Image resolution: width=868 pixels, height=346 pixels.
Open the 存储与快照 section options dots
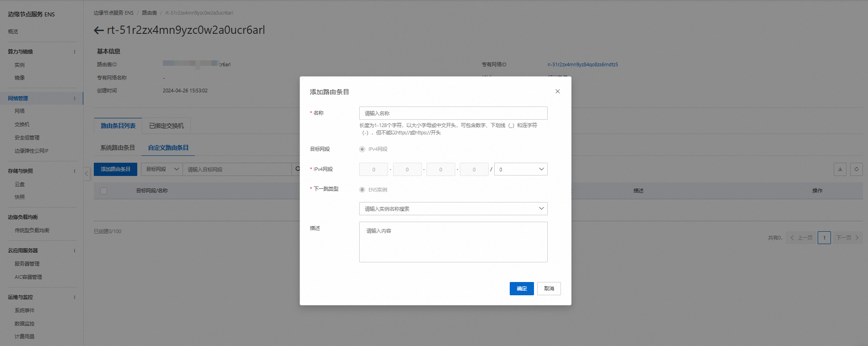click(75, 171)
